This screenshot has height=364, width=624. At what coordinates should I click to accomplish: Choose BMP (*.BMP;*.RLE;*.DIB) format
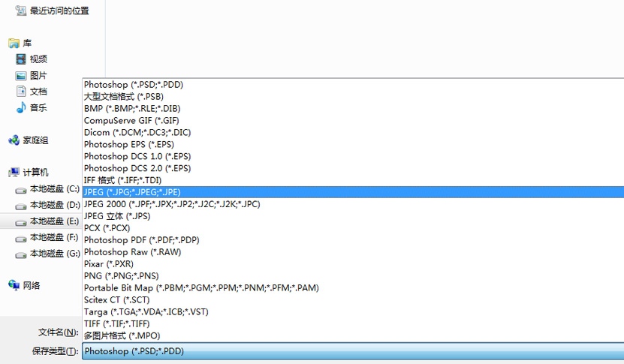[x=354, y=109]
